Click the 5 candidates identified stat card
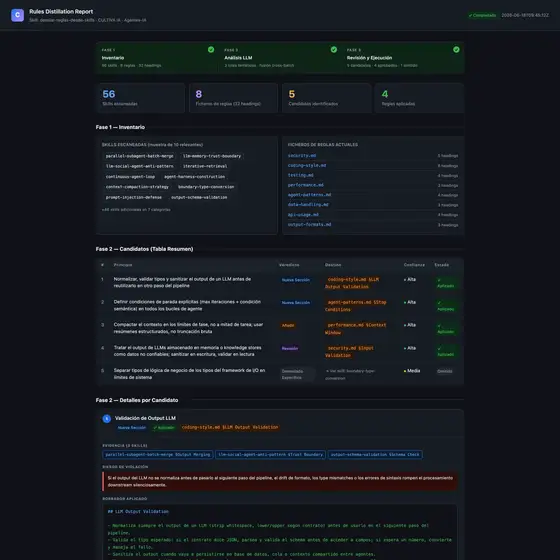The height and width of the screenshot is (560, 560). tap(326, 98)
